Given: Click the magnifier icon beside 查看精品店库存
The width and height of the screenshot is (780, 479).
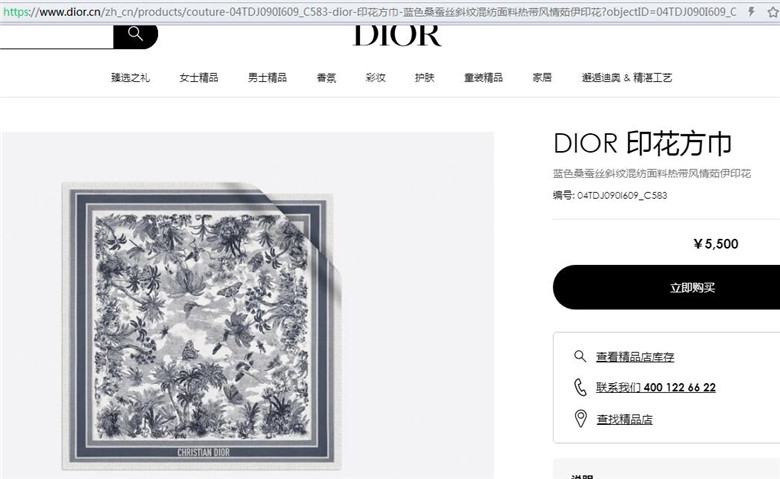Looking at the screenshot, I should [x=580, y=356].
